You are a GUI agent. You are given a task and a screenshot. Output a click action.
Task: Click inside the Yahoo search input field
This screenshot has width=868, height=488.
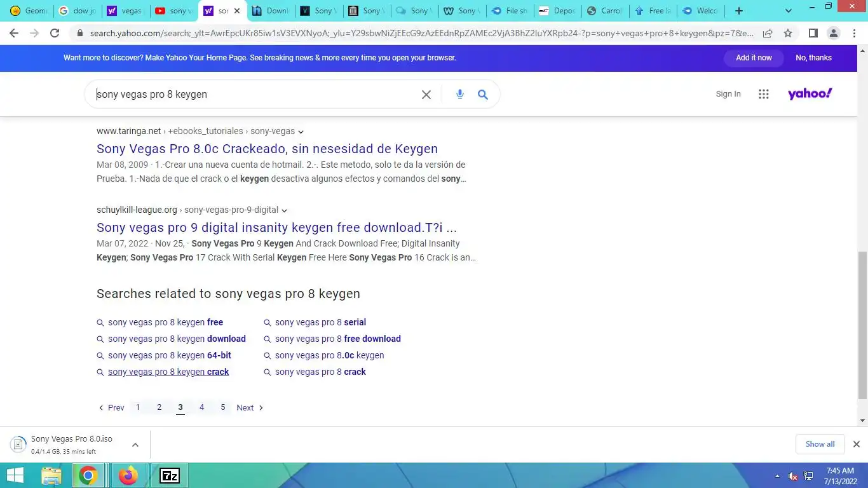click(254, 95)
